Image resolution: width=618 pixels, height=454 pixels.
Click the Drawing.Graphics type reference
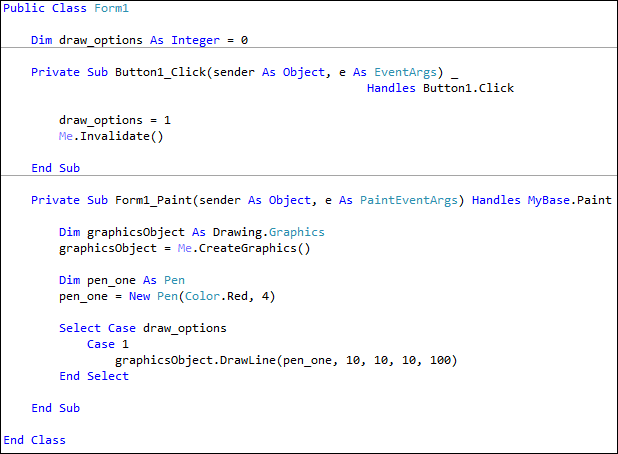pyautogui.click(x=276, y=232)
